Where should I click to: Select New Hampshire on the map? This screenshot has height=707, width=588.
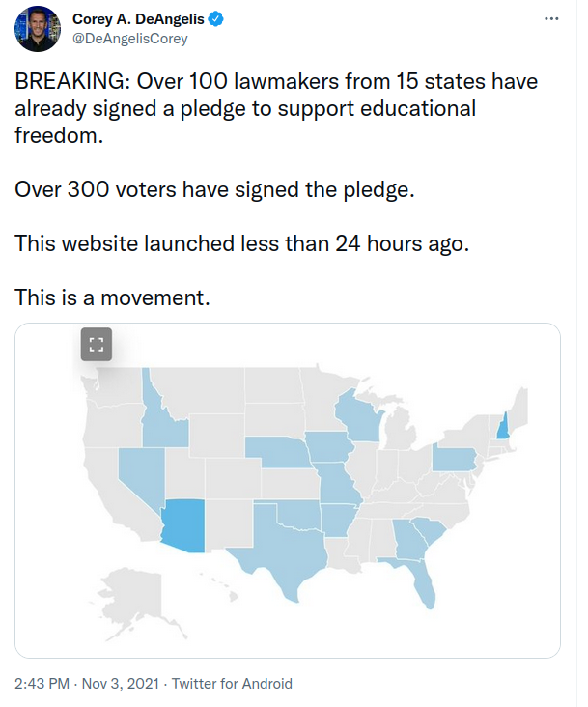tap(503, 428)
